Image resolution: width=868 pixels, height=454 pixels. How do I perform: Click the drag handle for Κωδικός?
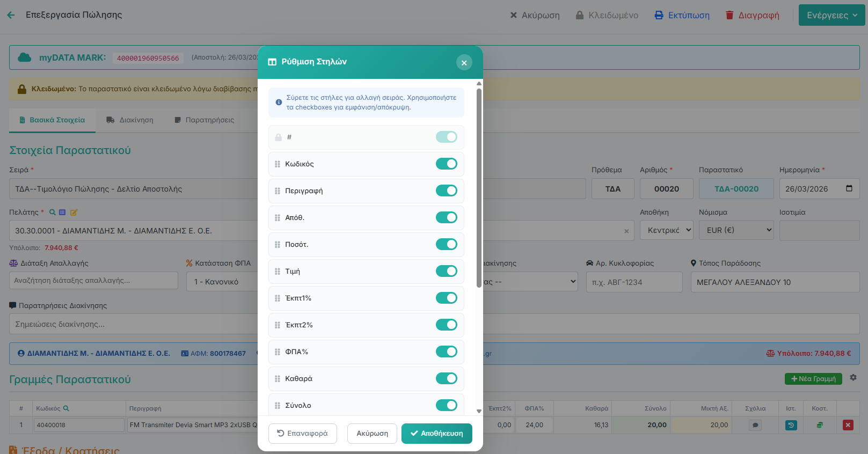[x=278, y=164]
